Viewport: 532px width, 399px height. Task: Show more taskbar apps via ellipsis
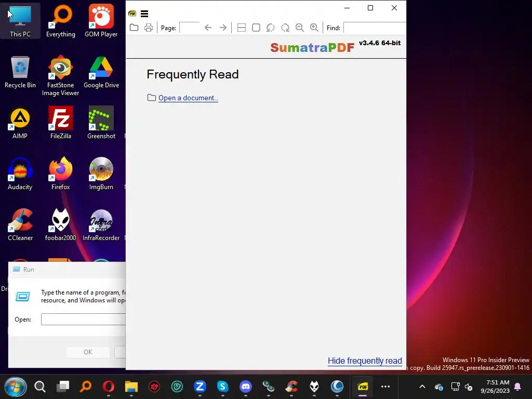pyautogui.click(x=385, y=387)
